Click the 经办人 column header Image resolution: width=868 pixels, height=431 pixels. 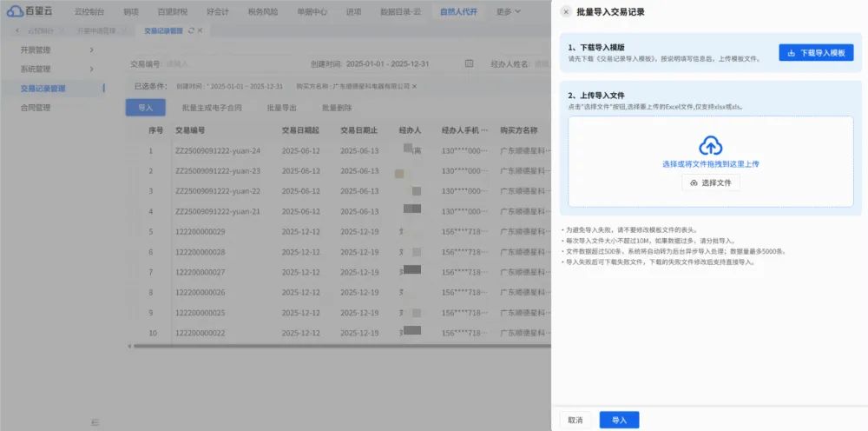(411, 130)
